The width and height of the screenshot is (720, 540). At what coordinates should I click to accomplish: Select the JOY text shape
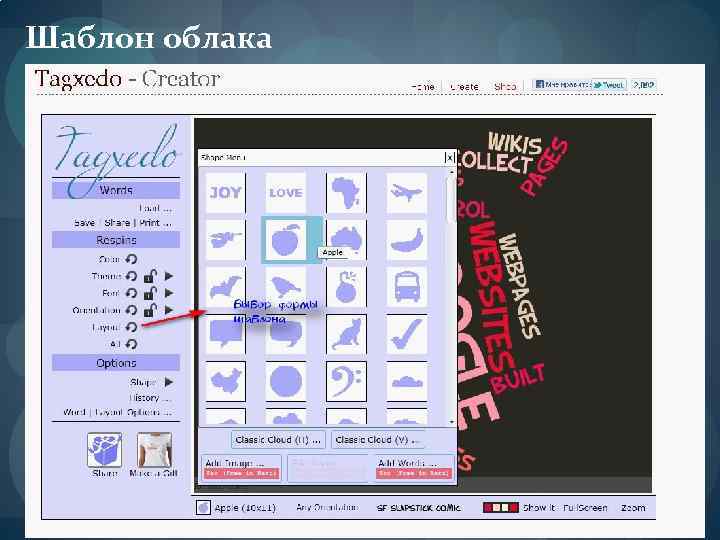coord(225,192)
